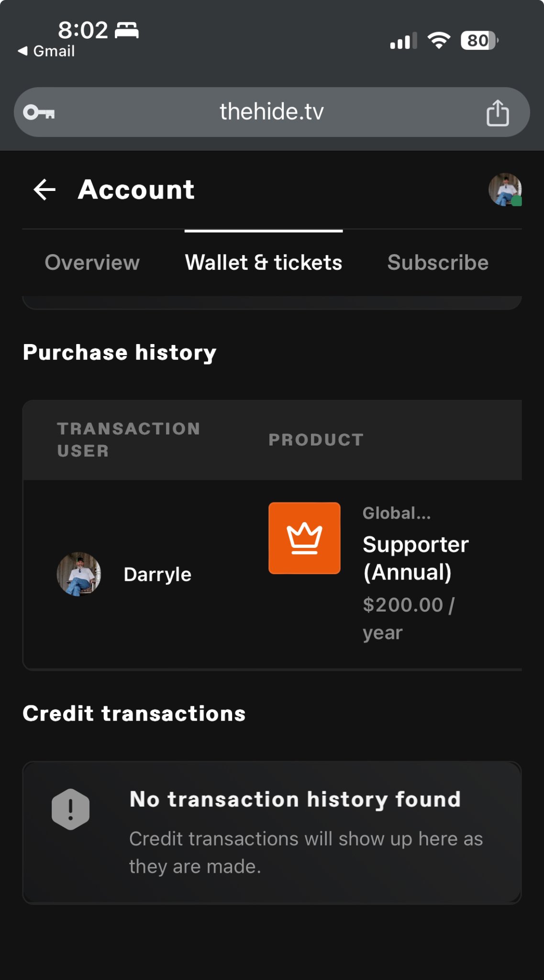544x980 pixels.
Task: Open the profile avatar in the header
Action: [505, 189]
